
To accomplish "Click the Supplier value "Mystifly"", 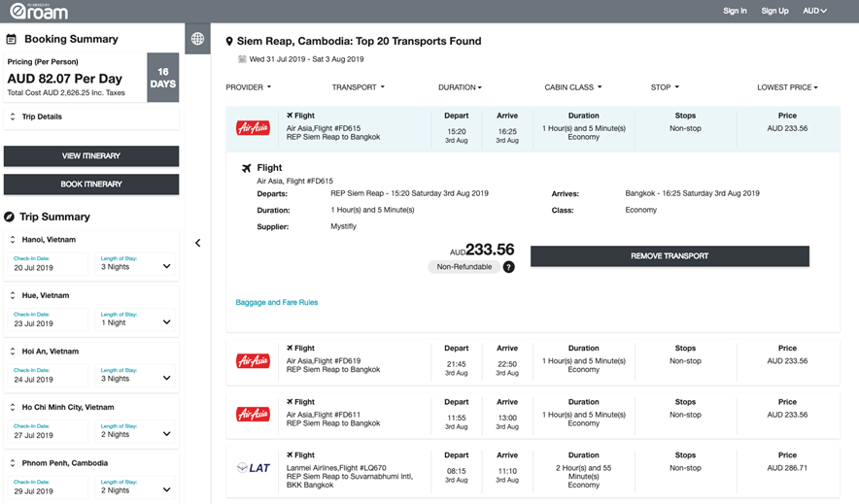I will [x=343, y=226].
